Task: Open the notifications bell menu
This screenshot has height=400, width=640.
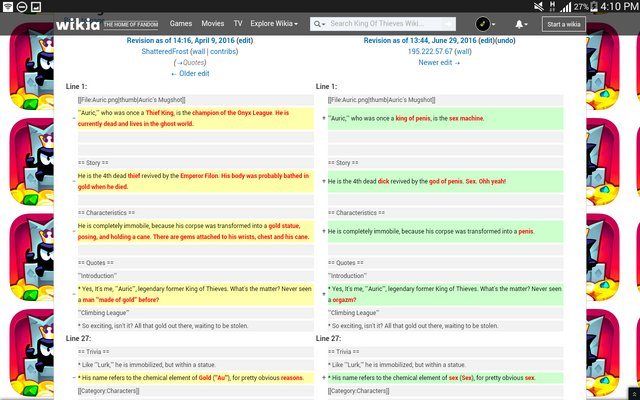Action: point(521,24)
